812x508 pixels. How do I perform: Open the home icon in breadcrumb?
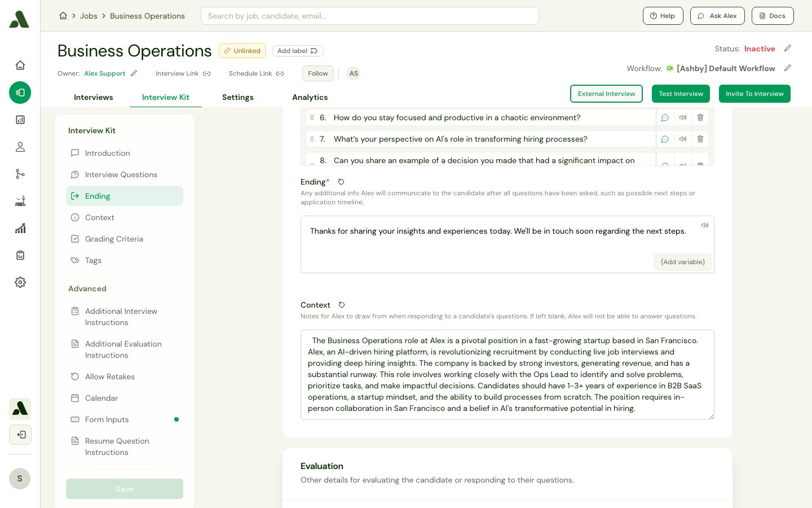63,16
